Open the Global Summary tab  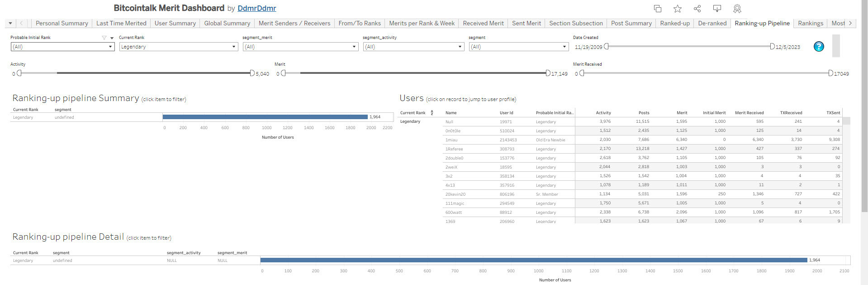[x=227, y=23]
